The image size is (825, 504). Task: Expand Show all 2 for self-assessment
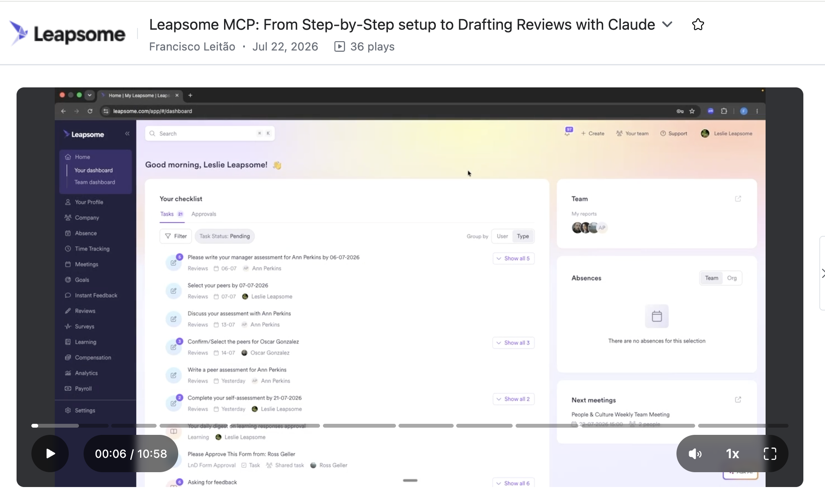[514, 399]
